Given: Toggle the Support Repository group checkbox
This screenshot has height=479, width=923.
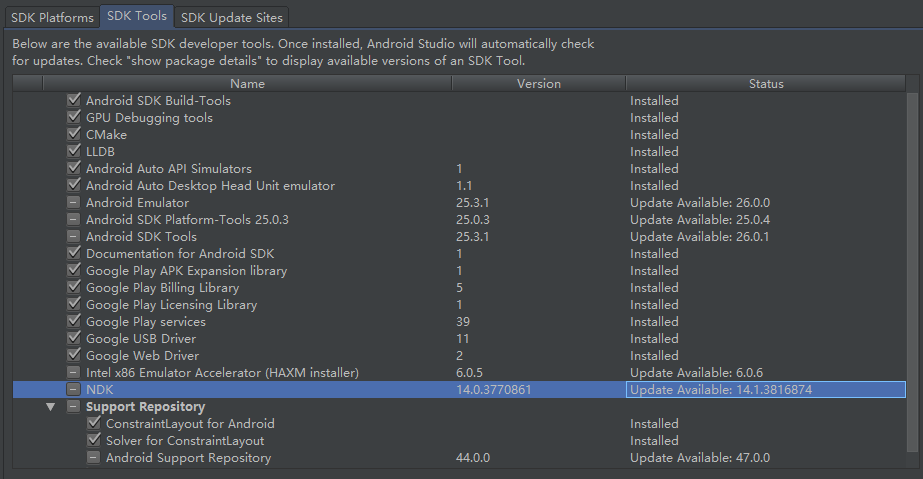Looking at the screenshot, I should pyautogui.click(x=73, y=407).
